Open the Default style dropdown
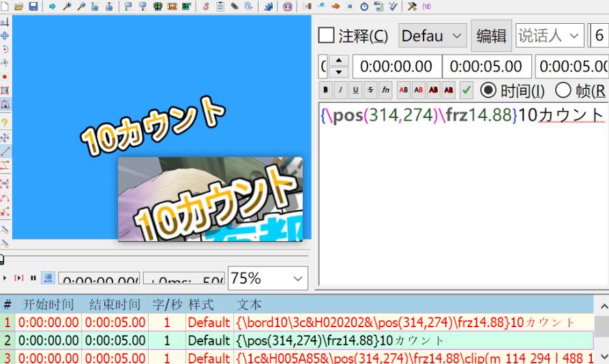The image size is (609, 364). point(432,35)
